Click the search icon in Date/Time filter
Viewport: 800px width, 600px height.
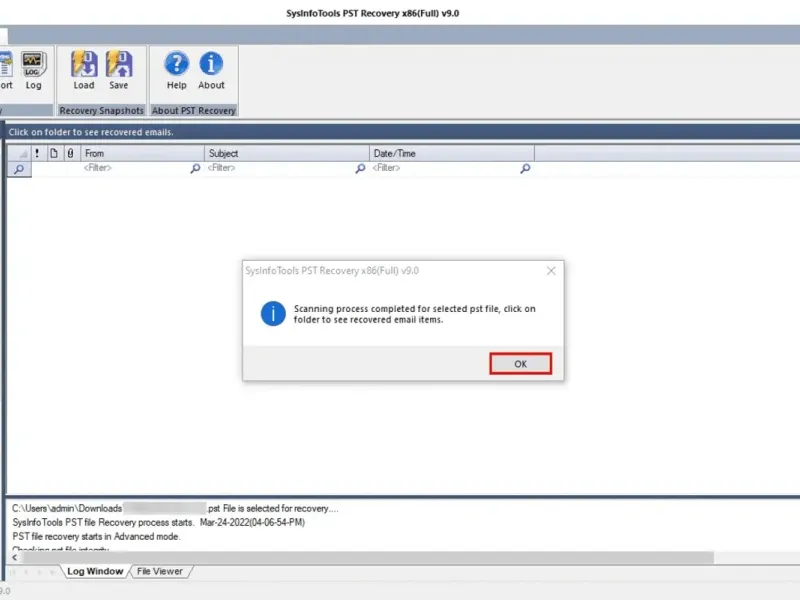[x=525, y=168]
